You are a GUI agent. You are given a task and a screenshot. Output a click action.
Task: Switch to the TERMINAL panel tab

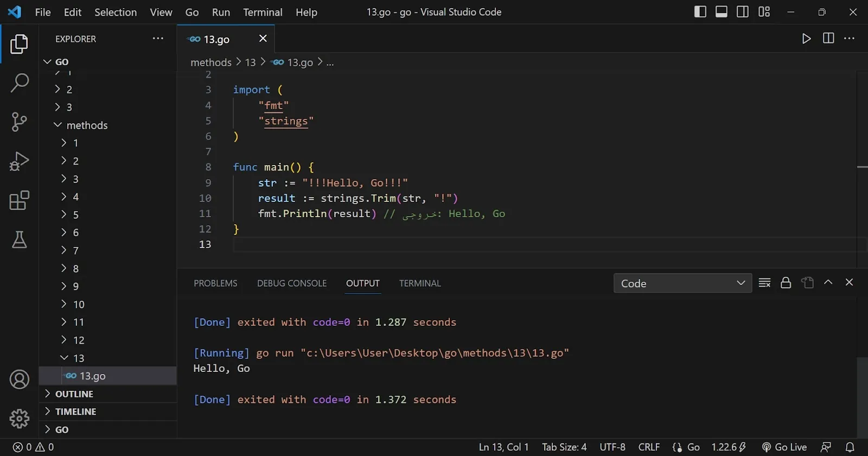coord(420,283)
